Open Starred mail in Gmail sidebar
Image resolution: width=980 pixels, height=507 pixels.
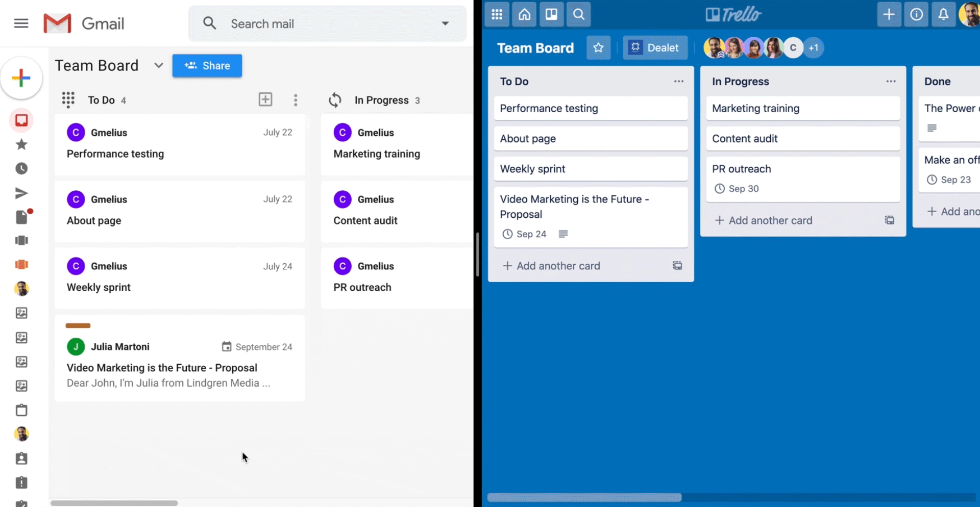pos(21,144)
